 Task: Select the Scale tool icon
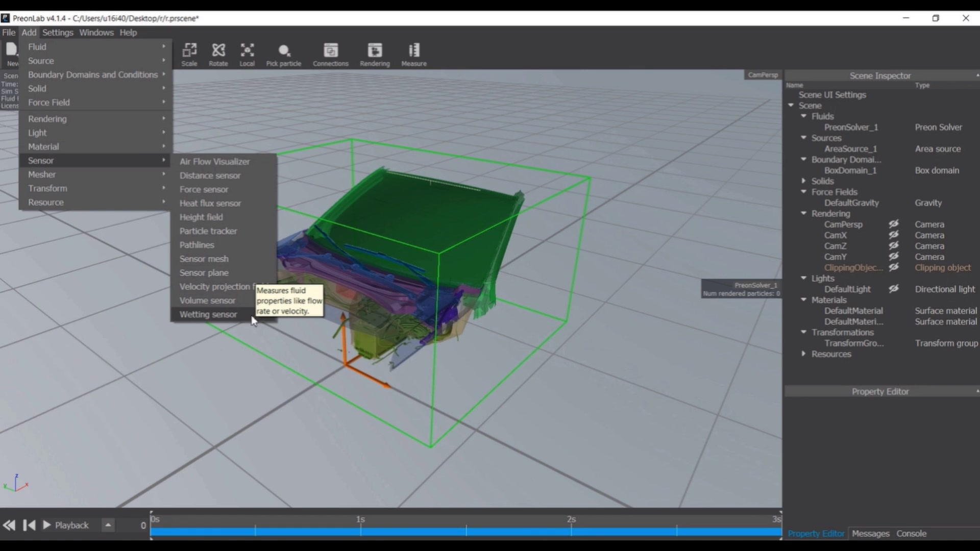(x=189, y=51)
